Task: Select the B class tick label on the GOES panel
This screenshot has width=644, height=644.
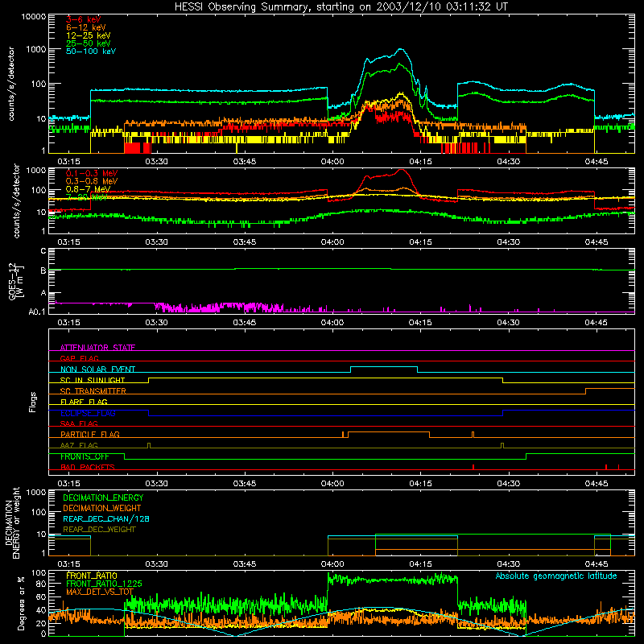Action: [x=43, y=270]
